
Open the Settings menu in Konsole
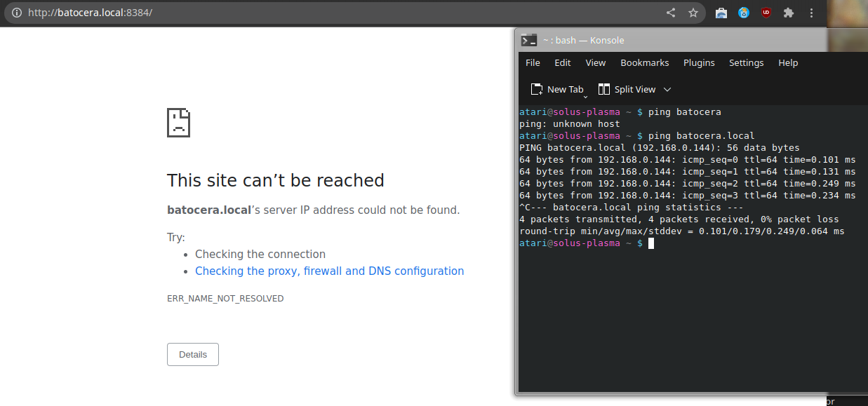coord(746,62)
